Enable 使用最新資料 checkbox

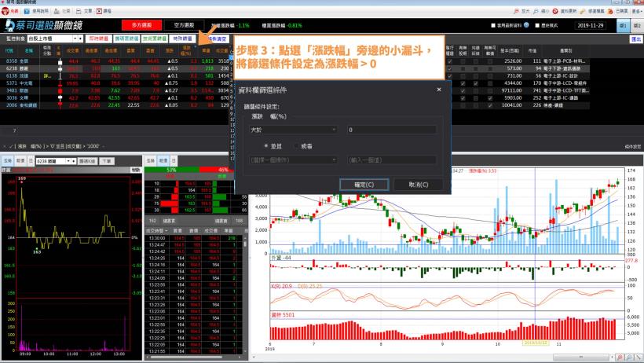click(x=493, y=25)
